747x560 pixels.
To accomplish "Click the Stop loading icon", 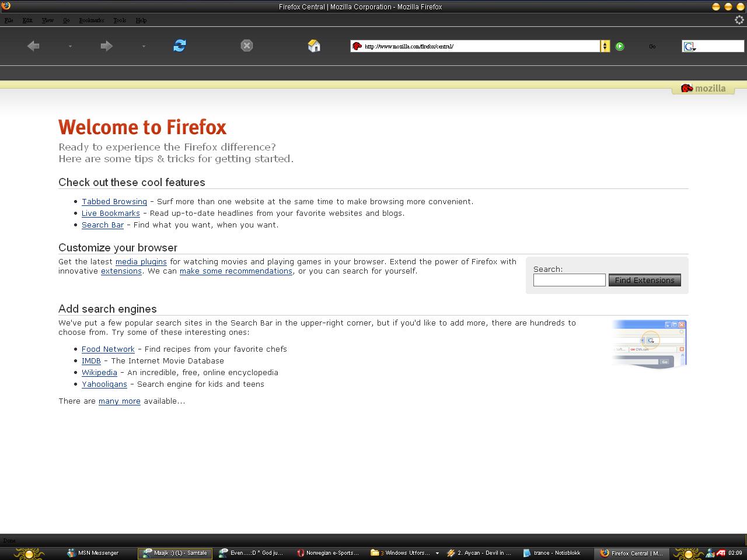I will (247, 45).
